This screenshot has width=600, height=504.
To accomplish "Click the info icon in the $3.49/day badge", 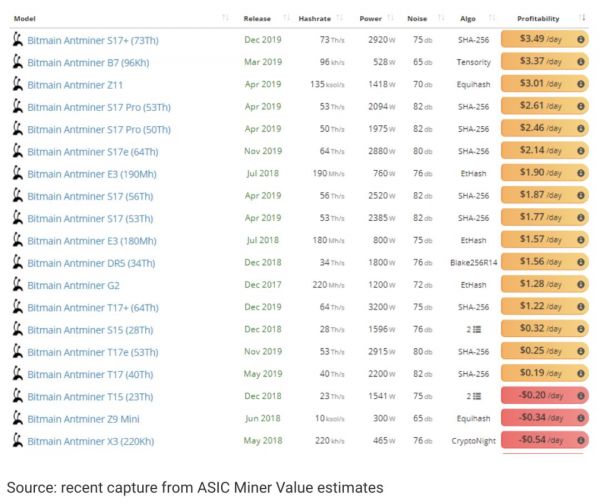I will pyautogui.click(x=580, y=40).
